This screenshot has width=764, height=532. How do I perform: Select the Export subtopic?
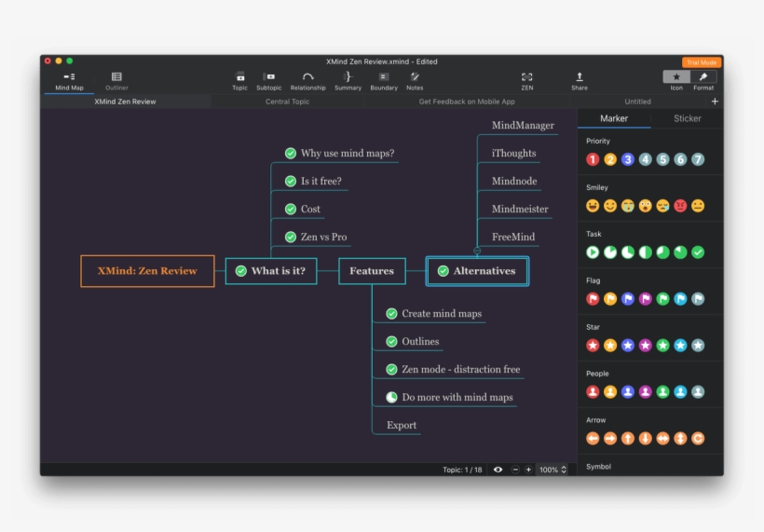pos(402,425)
